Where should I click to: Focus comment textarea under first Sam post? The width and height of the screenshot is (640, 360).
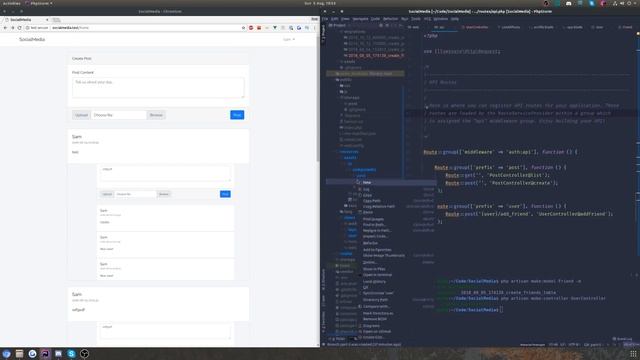tap(165, 173)
